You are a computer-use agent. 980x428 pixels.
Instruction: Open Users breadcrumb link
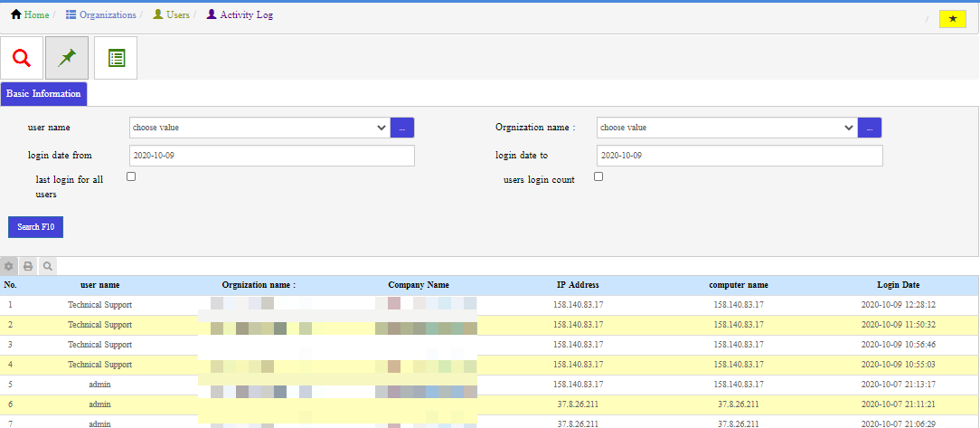[177, 15]
